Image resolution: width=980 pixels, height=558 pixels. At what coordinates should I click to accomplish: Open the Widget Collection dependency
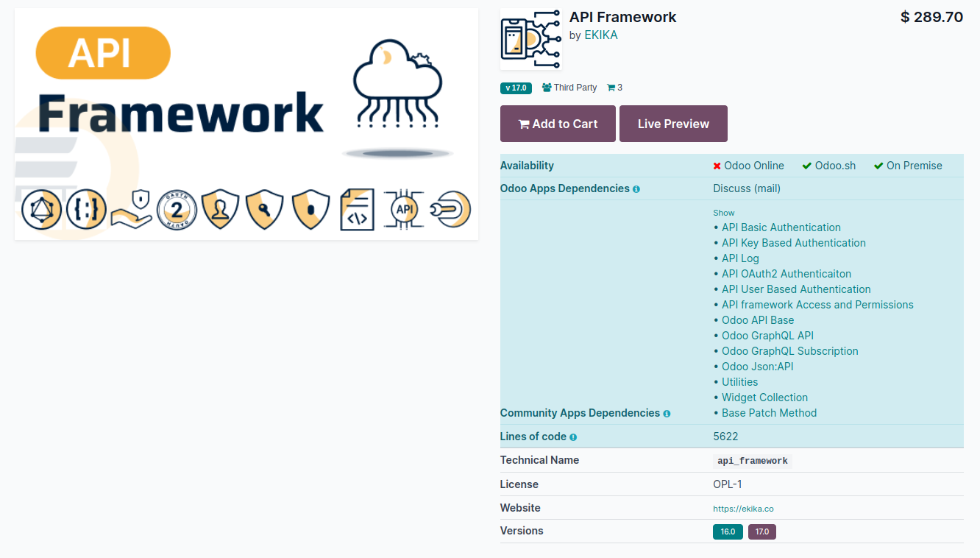[x=764, y=398]
